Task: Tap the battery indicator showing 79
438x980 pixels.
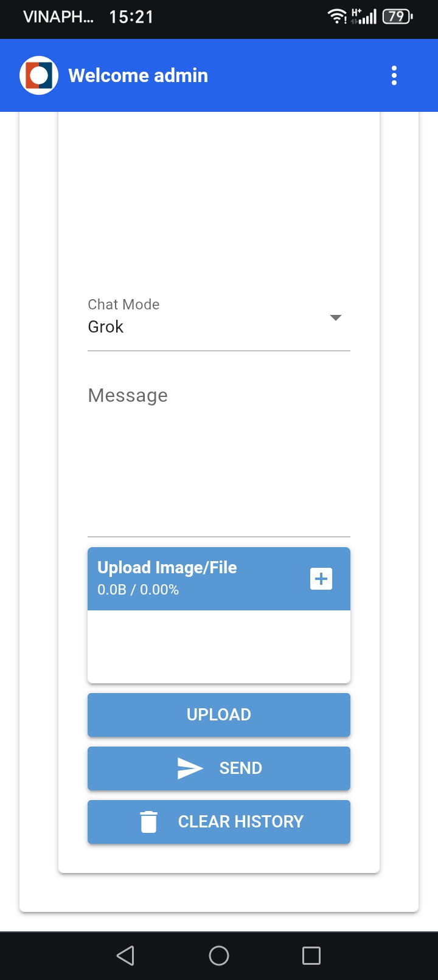Action: pyautogui.click(x=397, y=16)
